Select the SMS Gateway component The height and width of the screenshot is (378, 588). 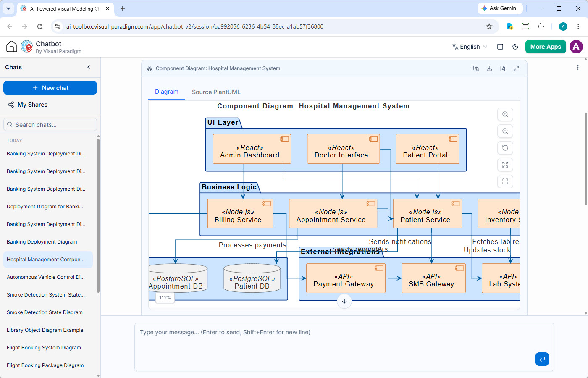(x=433, y=278)
